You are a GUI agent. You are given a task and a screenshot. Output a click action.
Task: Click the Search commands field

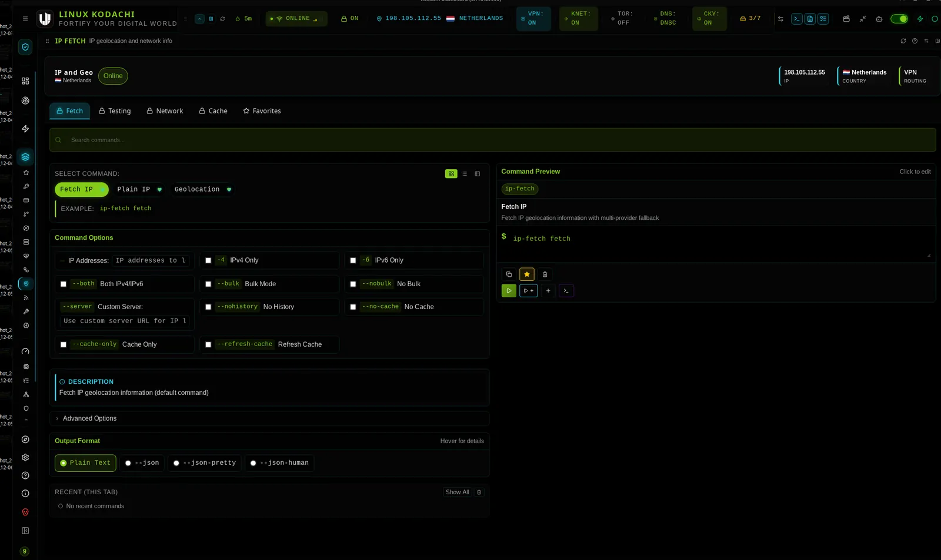[x=493, y=140]
